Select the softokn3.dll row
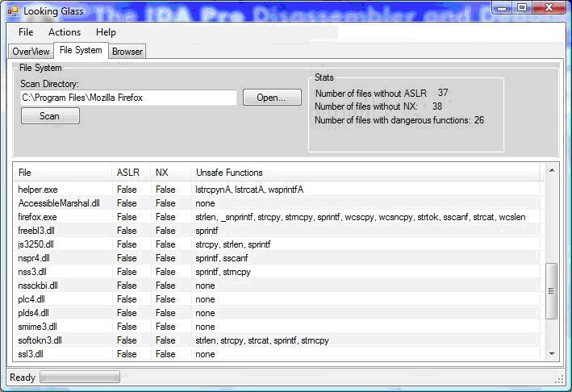The width and height of the screenshot is (572, 392). 278,340
